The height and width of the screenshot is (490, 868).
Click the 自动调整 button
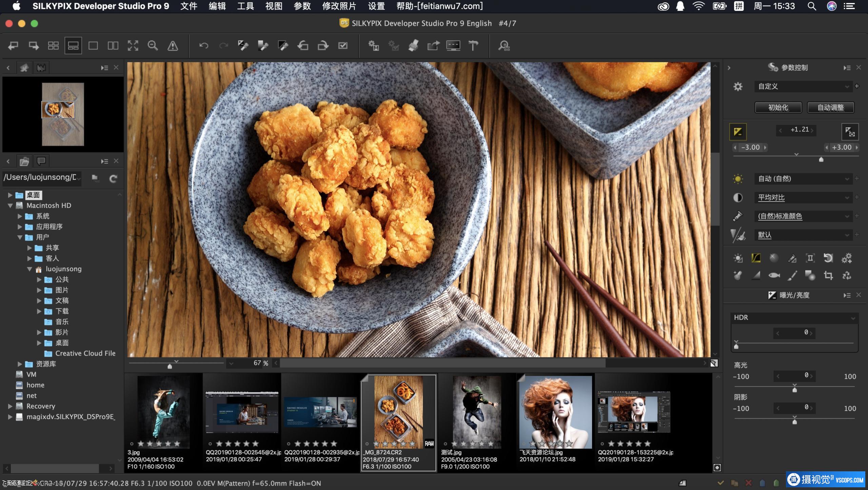tap(830, 108)
